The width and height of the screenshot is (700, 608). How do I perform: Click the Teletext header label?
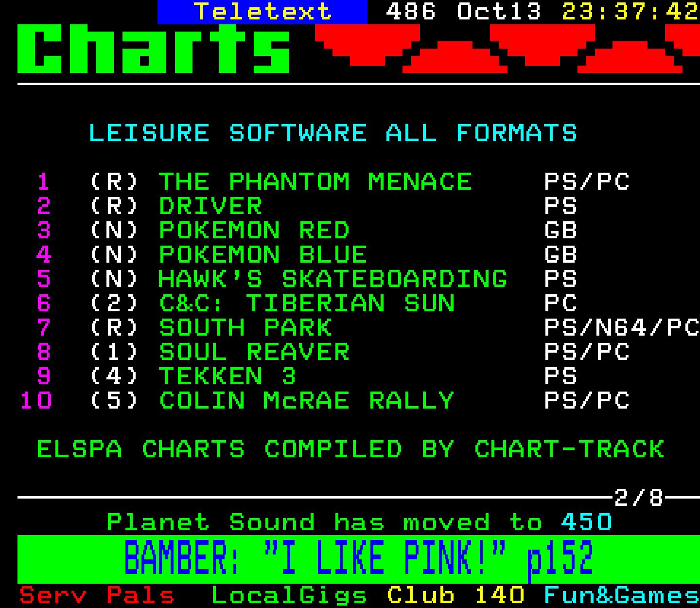pyautogui.click(x=262, y=12)
